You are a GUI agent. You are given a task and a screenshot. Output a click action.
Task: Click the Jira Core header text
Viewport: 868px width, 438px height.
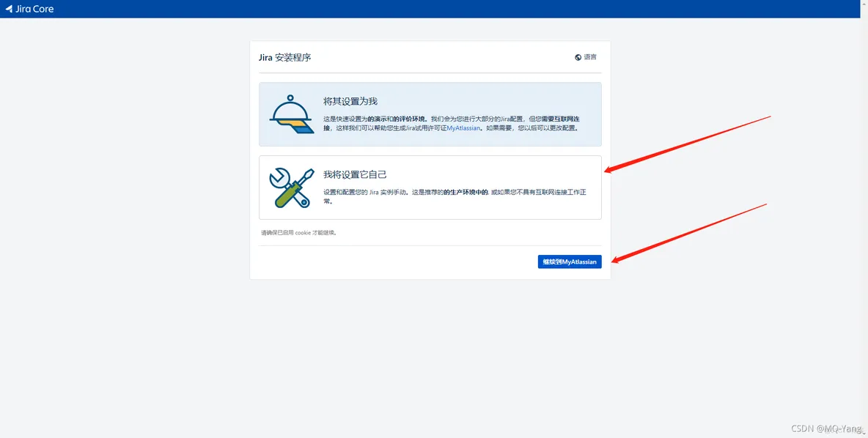pos(34,9)
